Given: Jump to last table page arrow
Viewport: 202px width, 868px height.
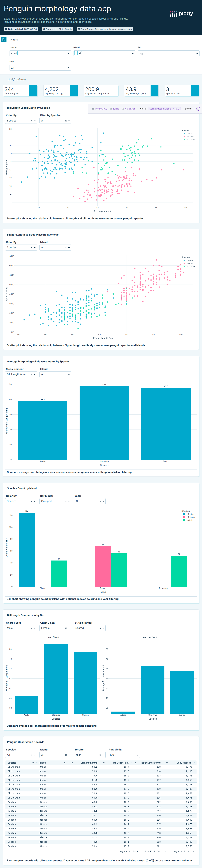Looking at the screenshot, I should click(193, 851).
